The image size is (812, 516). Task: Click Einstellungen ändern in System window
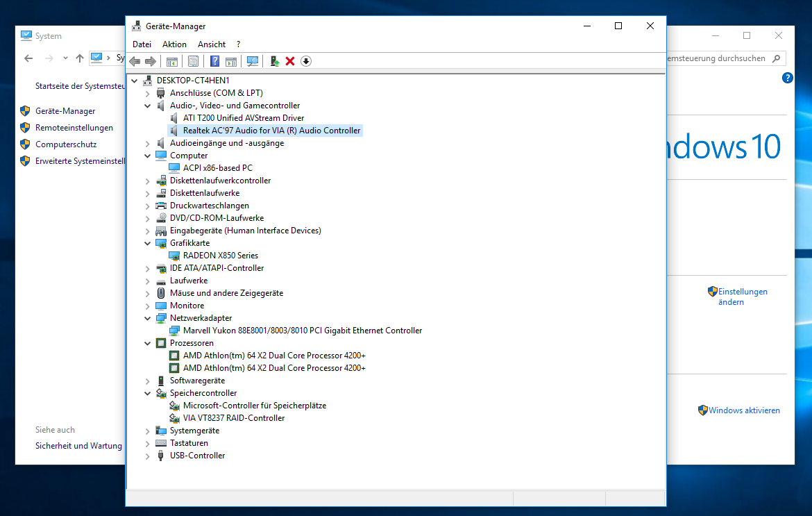point(743,297)
